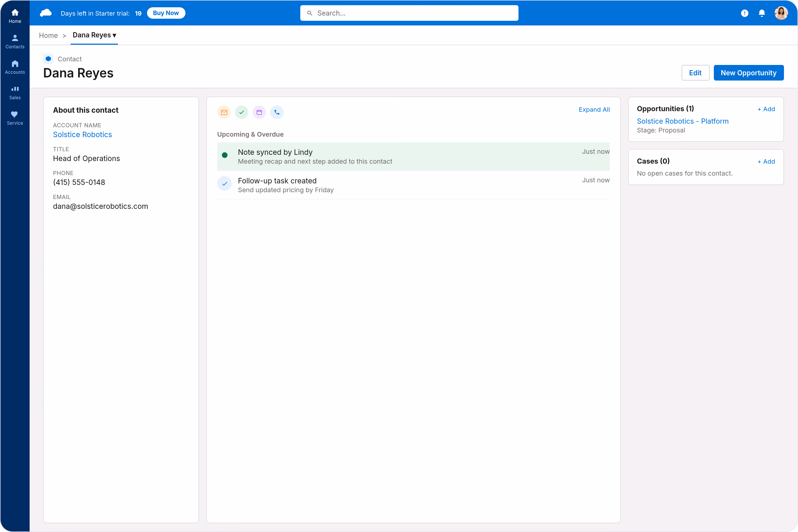
Task: Click the Salesforce cloud logo
Action: (46, 13)
